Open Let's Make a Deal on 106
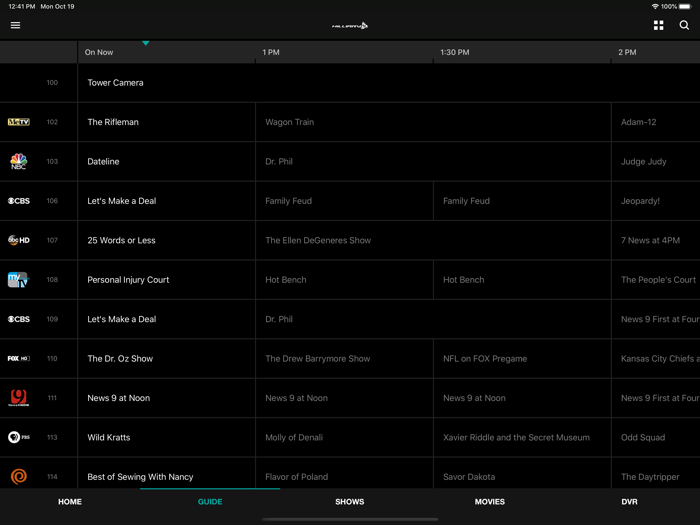The width and height of the screenshot is (700, 525). (x=167, y=201)
